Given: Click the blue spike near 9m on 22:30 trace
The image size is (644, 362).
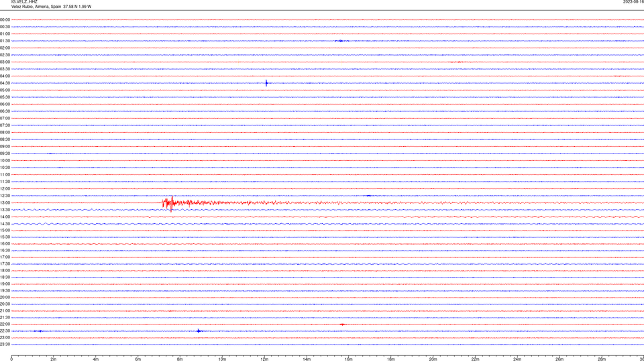Looking at the screenshot, I should pos(199,330).
